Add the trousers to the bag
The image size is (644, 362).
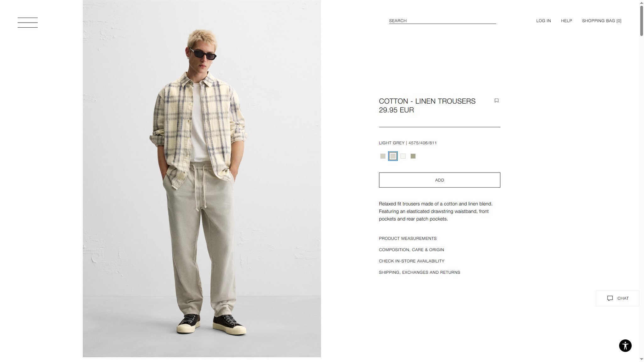pos(439,180)
